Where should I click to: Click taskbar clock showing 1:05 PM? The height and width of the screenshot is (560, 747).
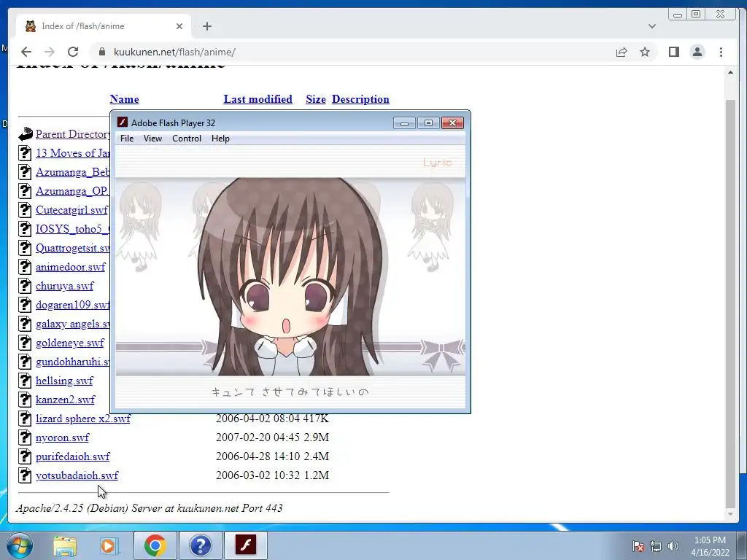710,546
